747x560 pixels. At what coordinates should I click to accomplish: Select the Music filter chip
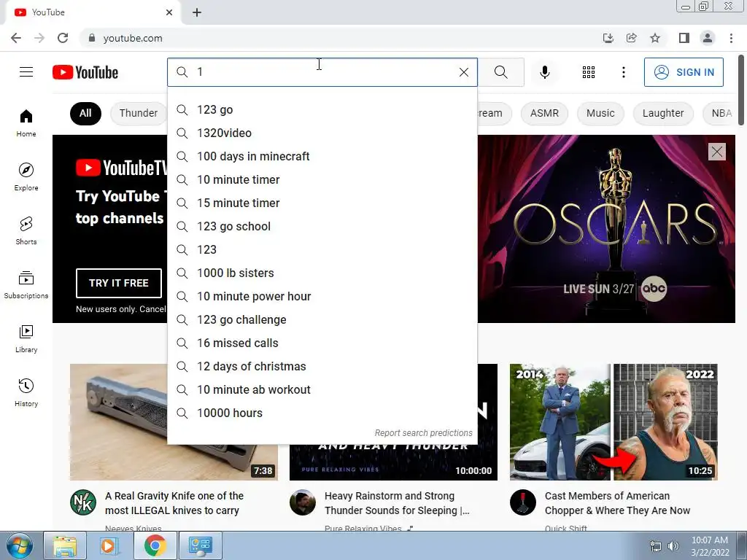pos(600,113)
